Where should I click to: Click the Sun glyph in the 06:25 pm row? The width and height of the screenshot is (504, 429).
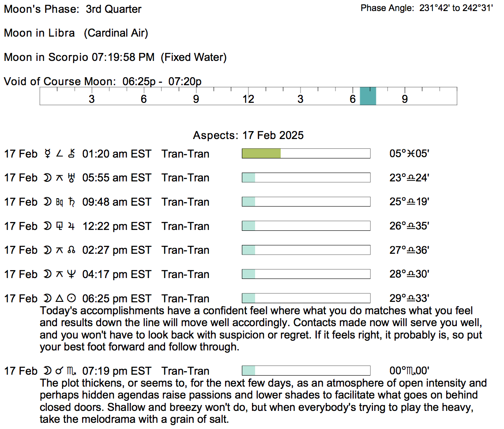point(72,299)
